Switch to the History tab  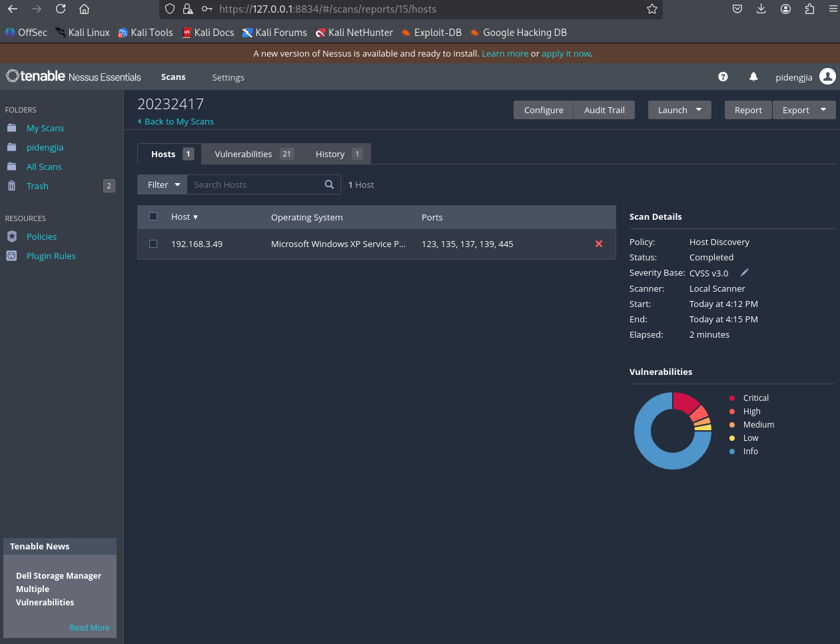click(338, 154)
